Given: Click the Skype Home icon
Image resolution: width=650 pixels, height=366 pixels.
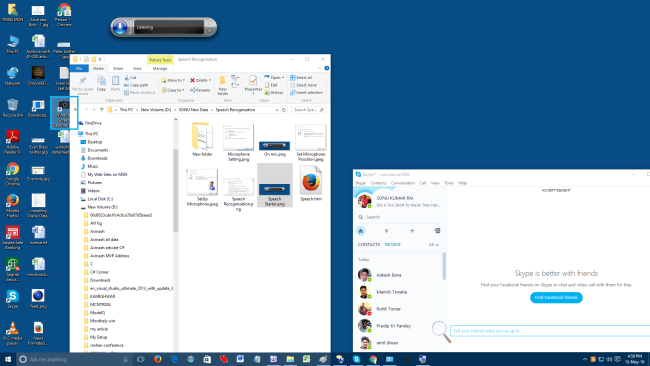Looking at the screenshot, I should pos(361,231).
